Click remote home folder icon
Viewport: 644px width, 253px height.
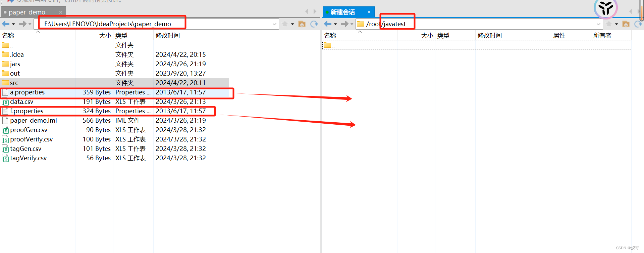(626, 24)
